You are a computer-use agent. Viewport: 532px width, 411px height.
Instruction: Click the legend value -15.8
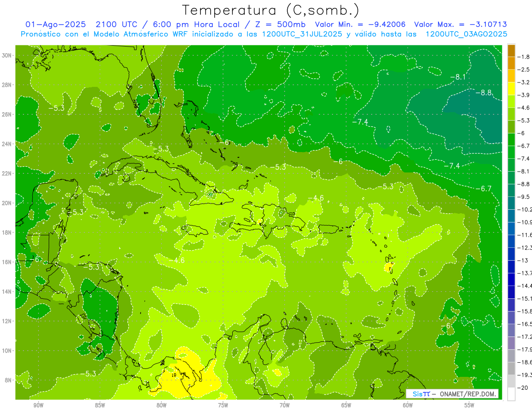point(525,311)
